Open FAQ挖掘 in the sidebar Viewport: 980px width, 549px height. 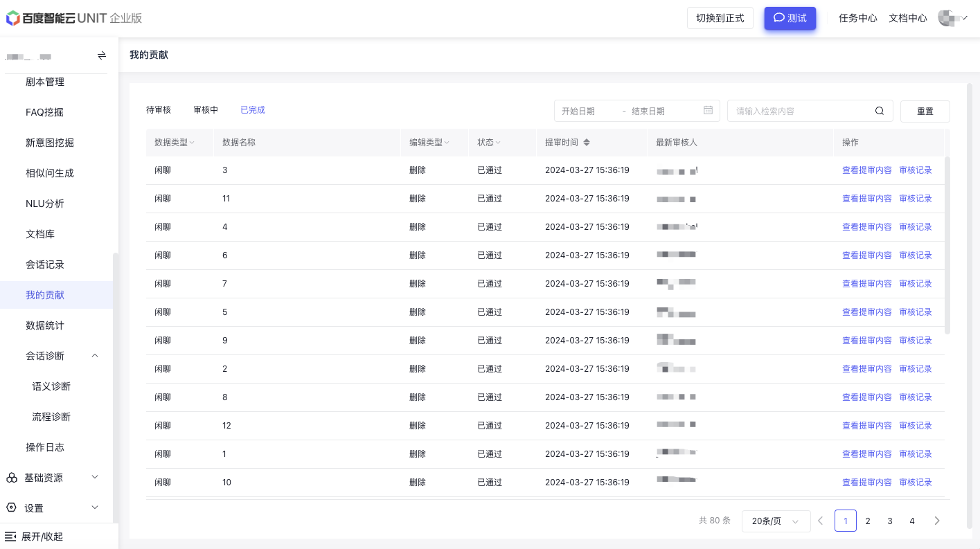coord(45,112)
